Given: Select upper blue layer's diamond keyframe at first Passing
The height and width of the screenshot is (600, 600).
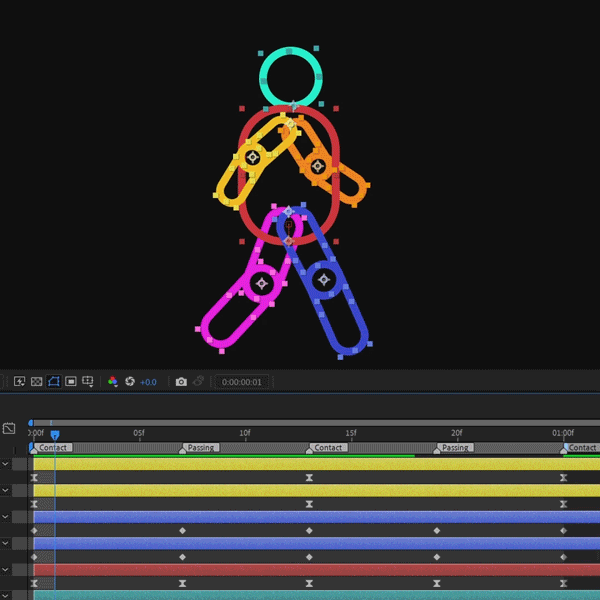Looking at the screenshot, I should tap(183, 530).
